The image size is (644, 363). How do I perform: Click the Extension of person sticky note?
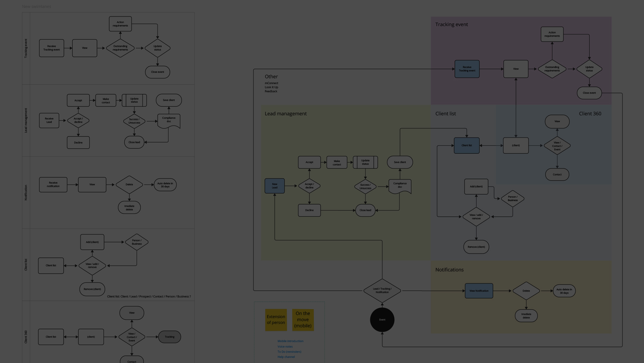pyautogui.click(x=276, y=320)
